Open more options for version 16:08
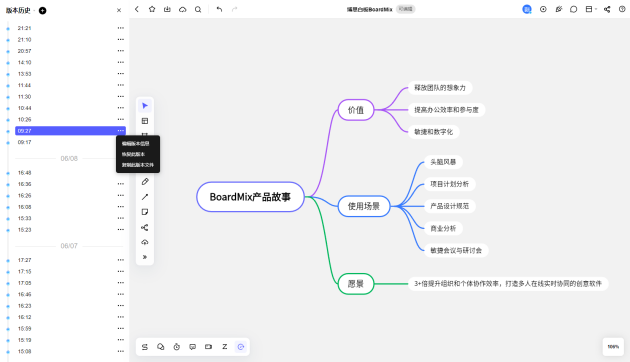This screenshot has width=630, height=362. point(121,207)
